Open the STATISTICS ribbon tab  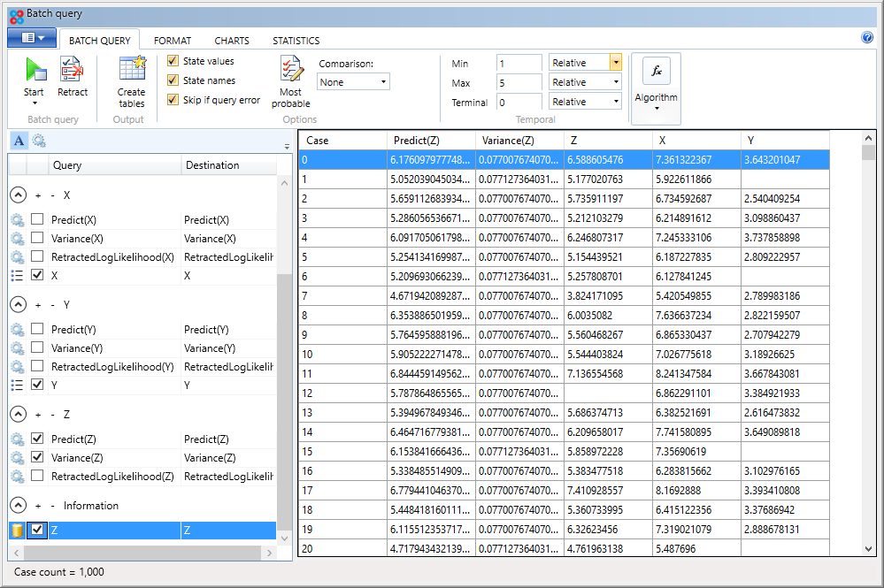[296, 40]
